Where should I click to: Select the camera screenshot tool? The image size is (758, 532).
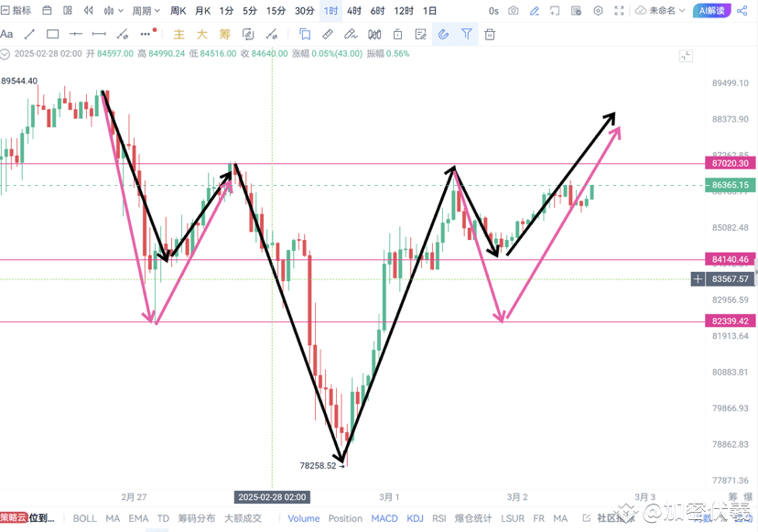(514, 11)
